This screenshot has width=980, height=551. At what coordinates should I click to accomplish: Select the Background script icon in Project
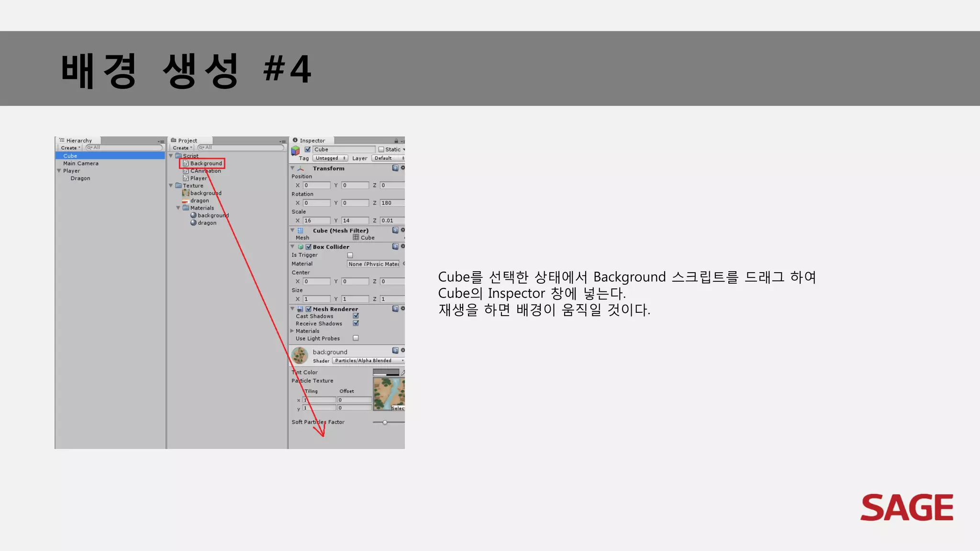click(186, 164)
